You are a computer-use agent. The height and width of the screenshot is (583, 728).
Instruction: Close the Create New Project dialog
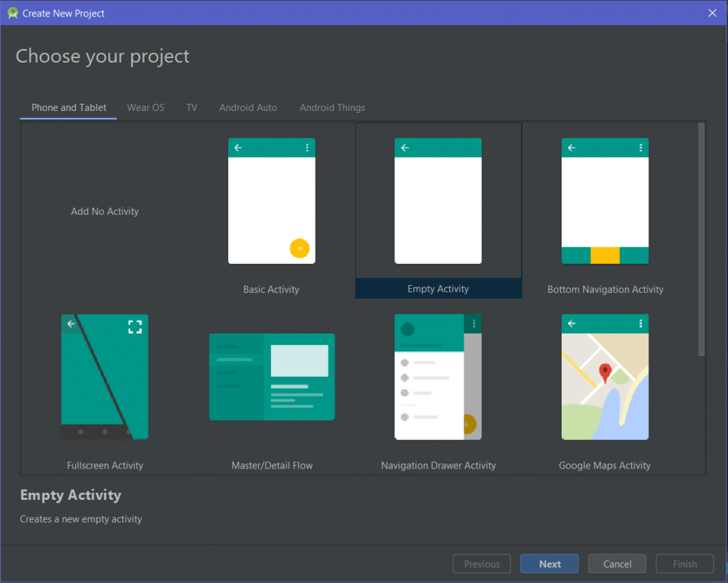point(712,13)
